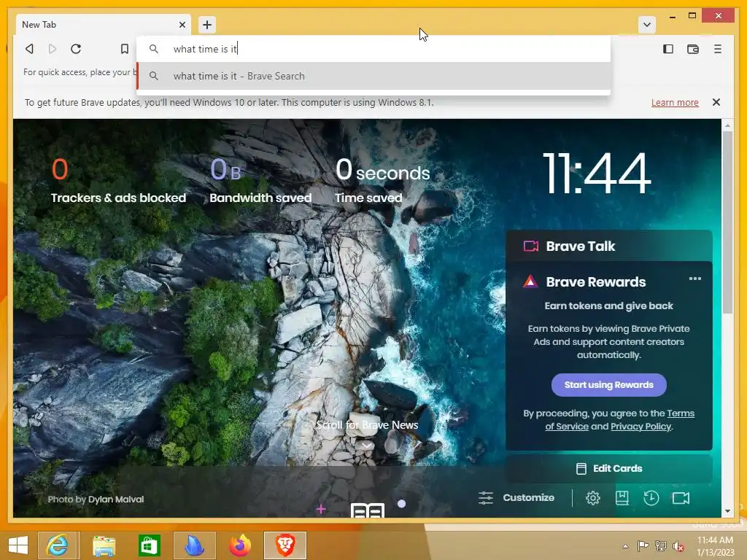Open bookmarks icon in bottom bar

(x=622, y=498)
